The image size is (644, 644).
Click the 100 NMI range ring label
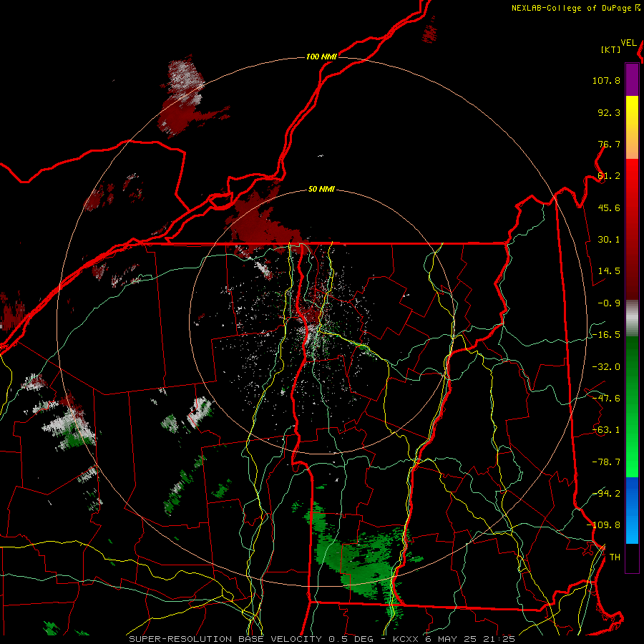[321, 57]
